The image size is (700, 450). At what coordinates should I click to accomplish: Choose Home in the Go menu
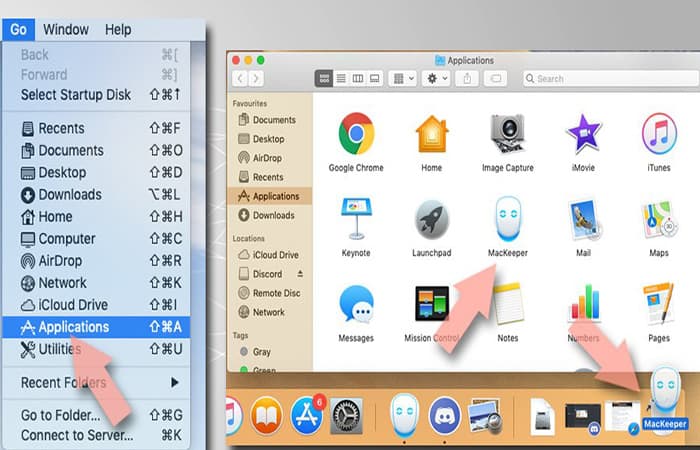[96, 217]
